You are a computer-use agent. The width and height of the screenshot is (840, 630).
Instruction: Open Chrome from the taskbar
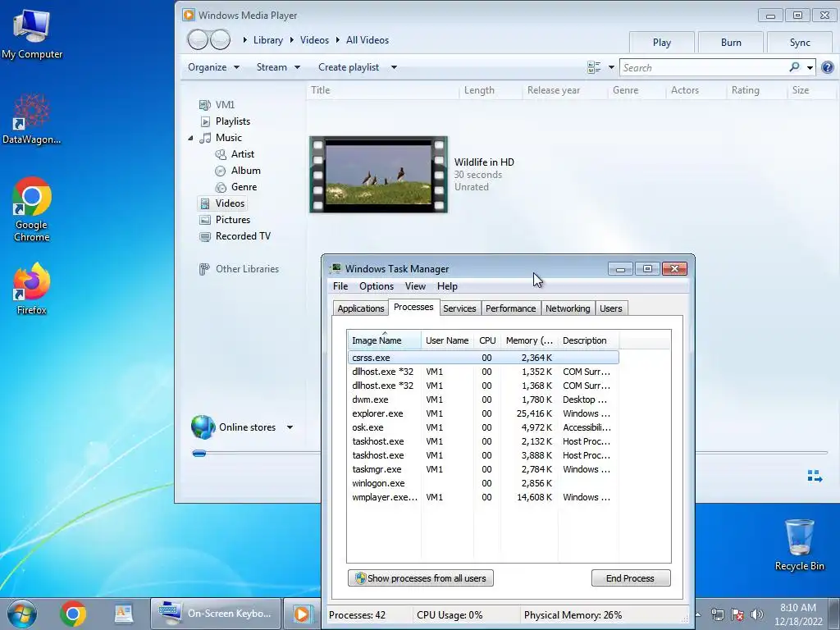[x=73, y=614]
